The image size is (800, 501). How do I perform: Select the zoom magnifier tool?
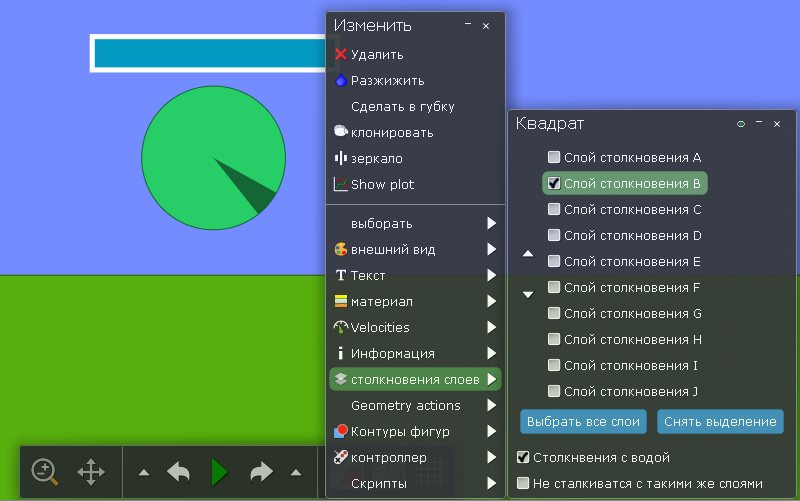point(45,471)
